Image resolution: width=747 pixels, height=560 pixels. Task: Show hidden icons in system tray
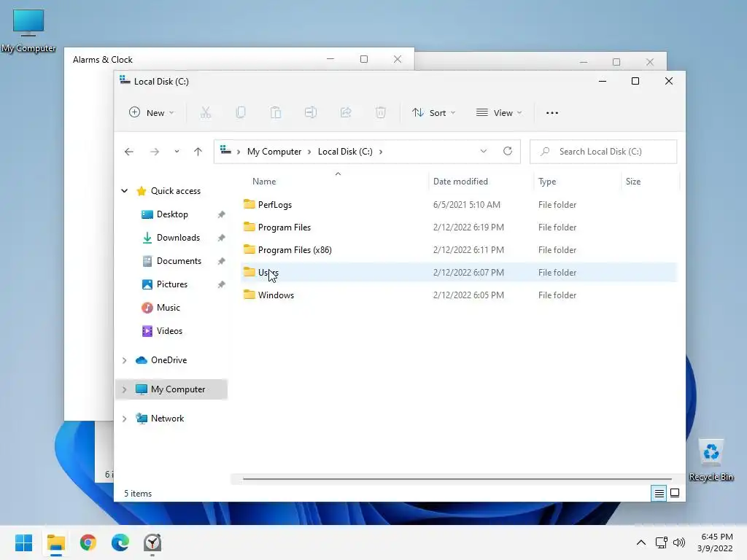[x=641, y=542]
